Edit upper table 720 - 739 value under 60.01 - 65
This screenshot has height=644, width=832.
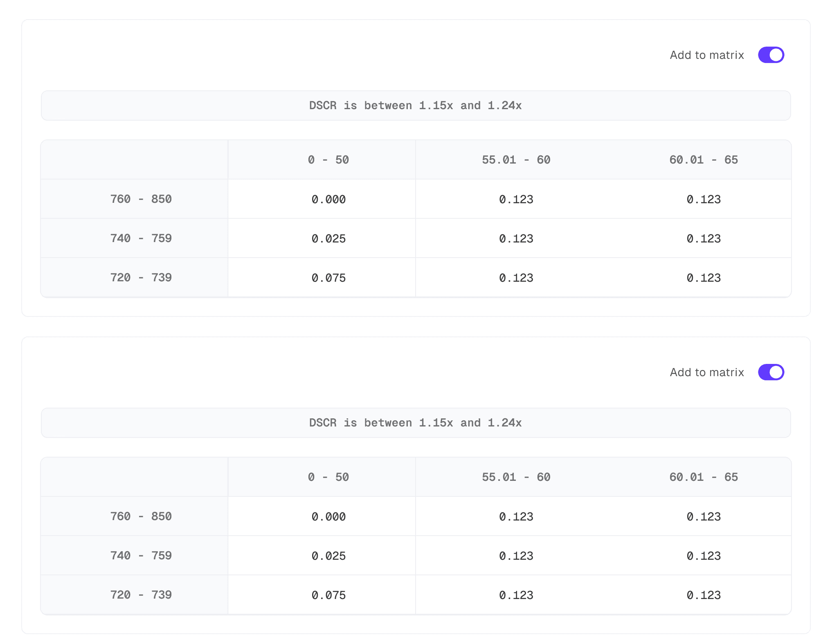point(697,278)
